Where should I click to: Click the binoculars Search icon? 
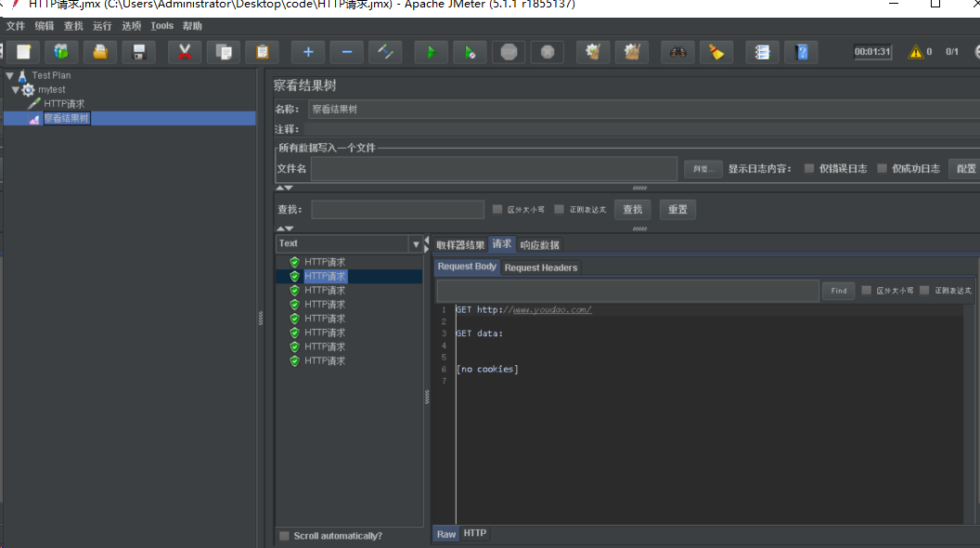click(x=678, y=52)
